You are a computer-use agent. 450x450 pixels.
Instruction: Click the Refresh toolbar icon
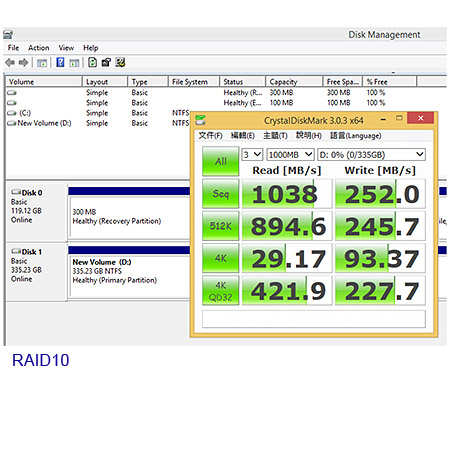(92, 62)
